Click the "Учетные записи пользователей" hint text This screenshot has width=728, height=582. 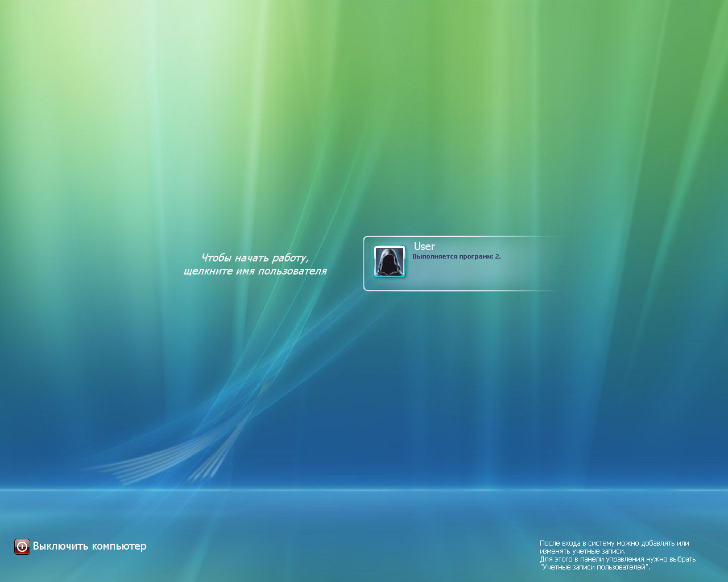(x=594, y=567)
